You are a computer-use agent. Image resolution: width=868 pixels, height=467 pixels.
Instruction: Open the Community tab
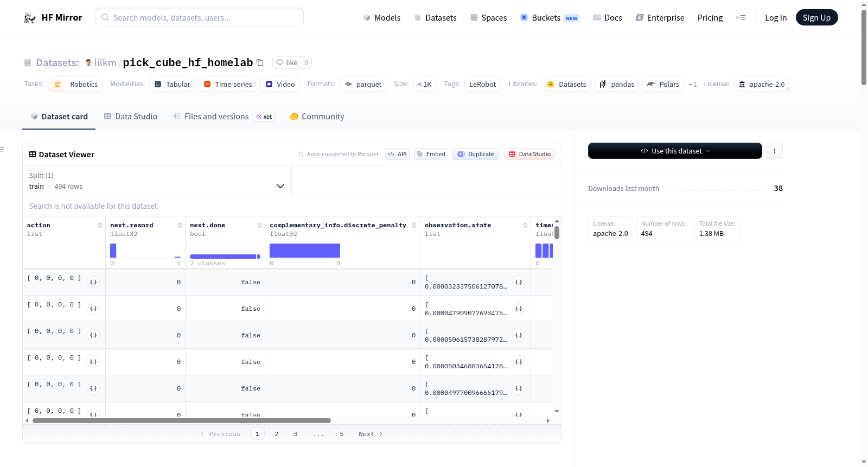(x=317, y=117)
